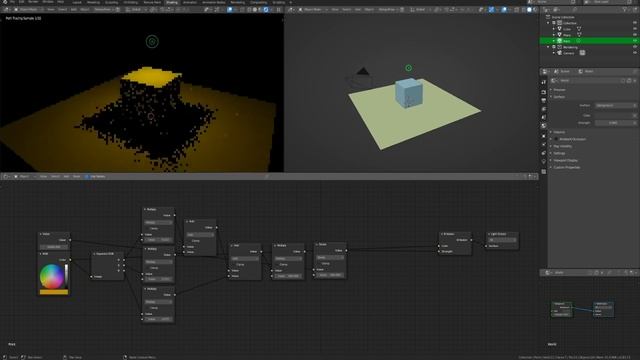Click the camera object in the right viewport

(360, 77)
